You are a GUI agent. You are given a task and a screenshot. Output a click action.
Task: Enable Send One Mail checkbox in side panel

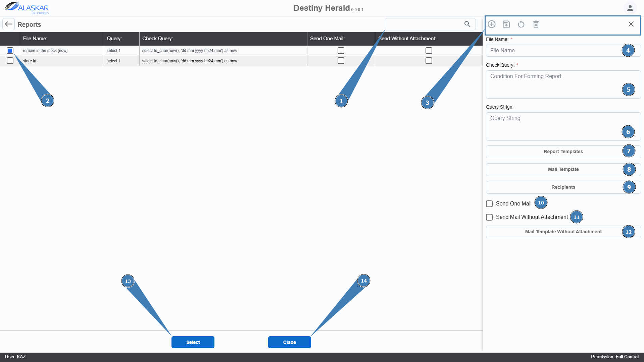489,204
